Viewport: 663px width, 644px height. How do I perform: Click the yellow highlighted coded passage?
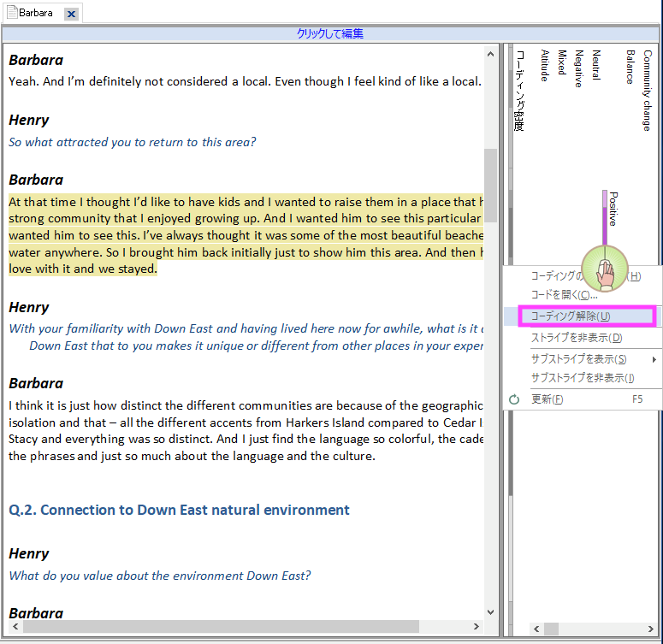tap(245, 235)
